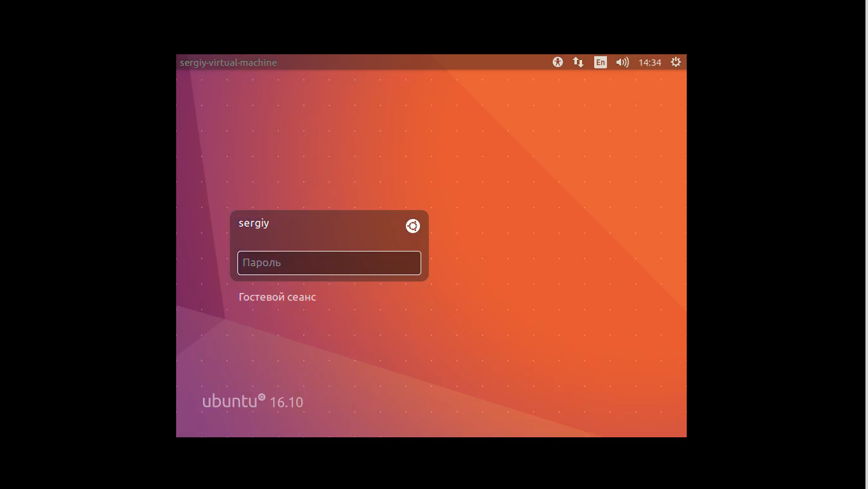Click empty middle of the top panel
The width and height of the screenshot is (868, 489).
[415, 63]
